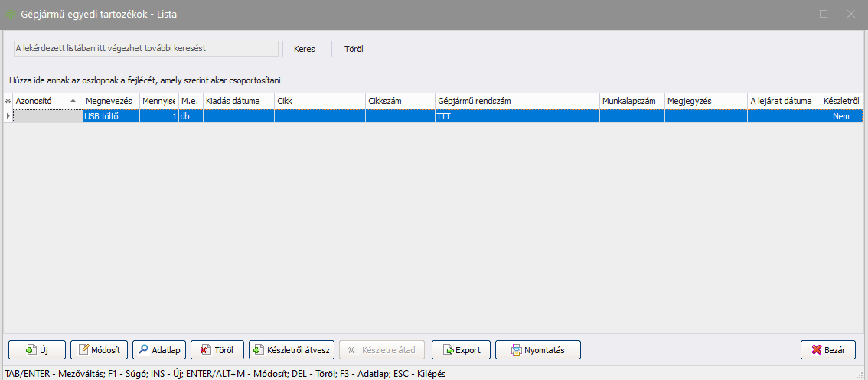
Task: Sort by the Megnevezés column header
Action: pos(110,101)
